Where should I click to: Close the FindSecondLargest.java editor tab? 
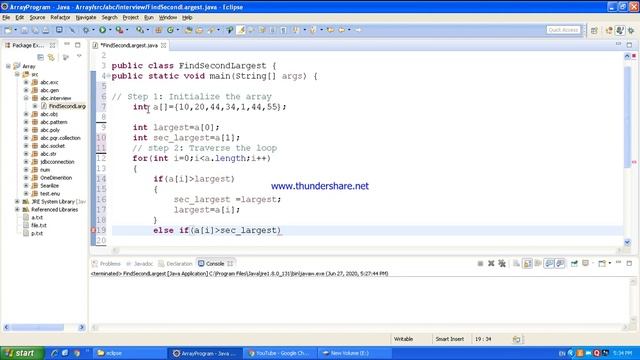164,45
